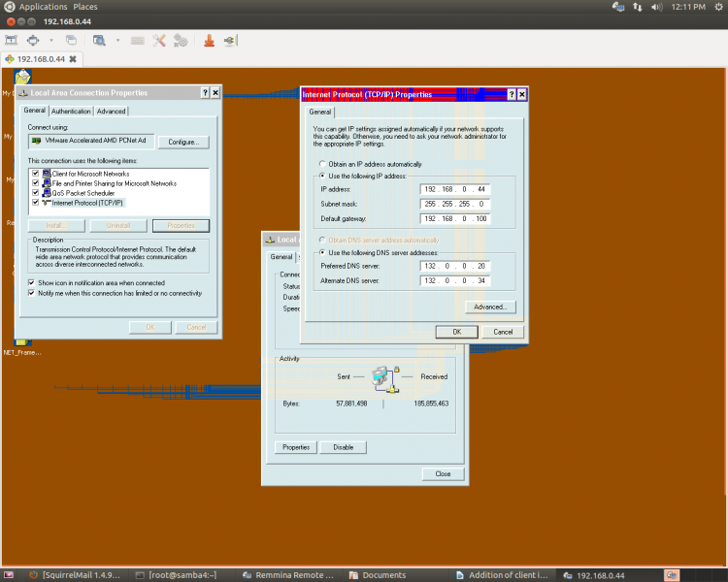Click the Remmina indicator icon in top panel
The height and width of the screenshot is (582, 728).
click(618, 7)
